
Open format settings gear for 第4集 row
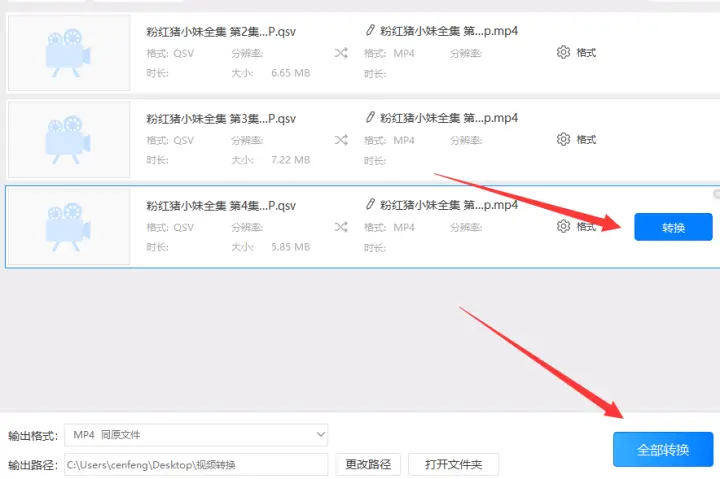563,226
